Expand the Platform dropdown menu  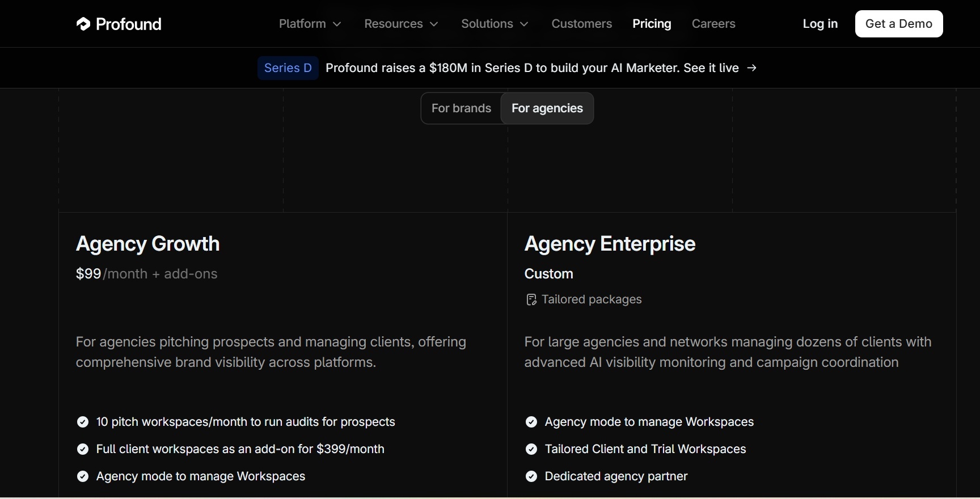tap(310, 24)
